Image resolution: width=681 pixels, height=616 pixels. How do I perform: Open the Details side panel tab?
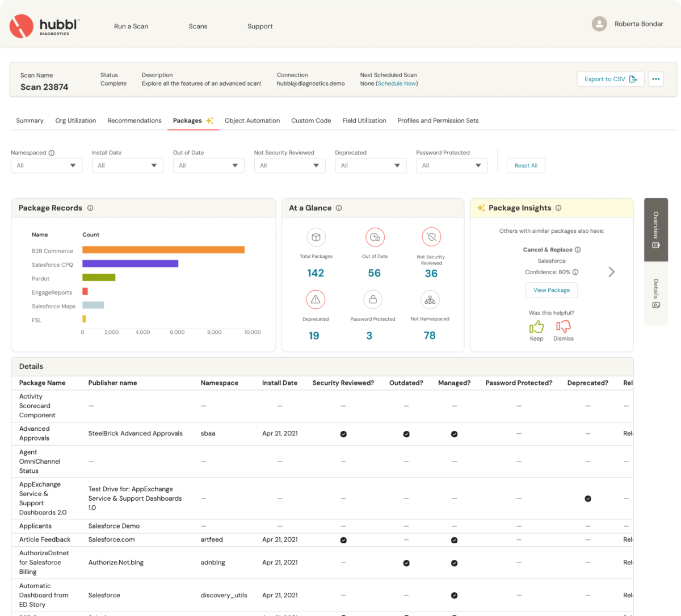656,294
